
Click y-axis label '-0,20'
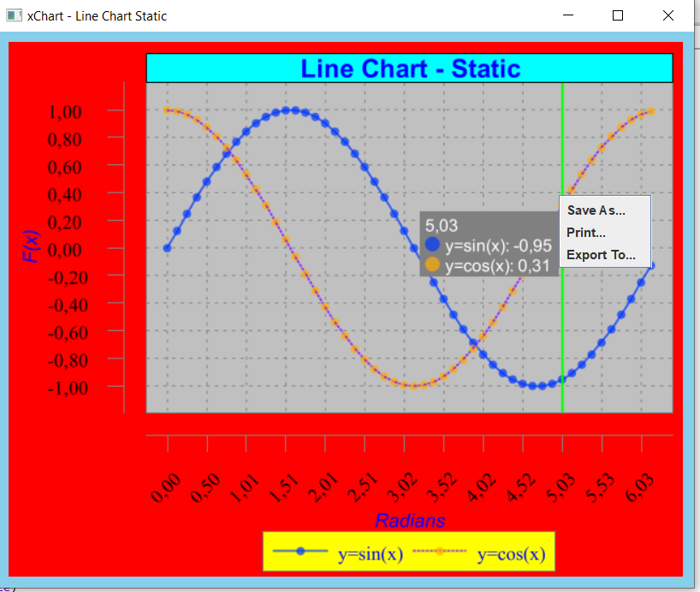tap(68, 278)
